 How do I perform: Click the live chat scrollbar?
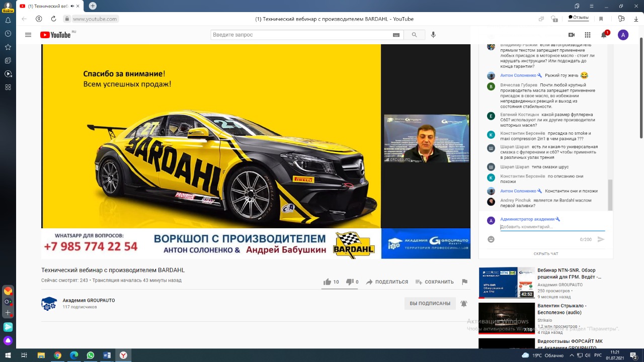[610, 195]
